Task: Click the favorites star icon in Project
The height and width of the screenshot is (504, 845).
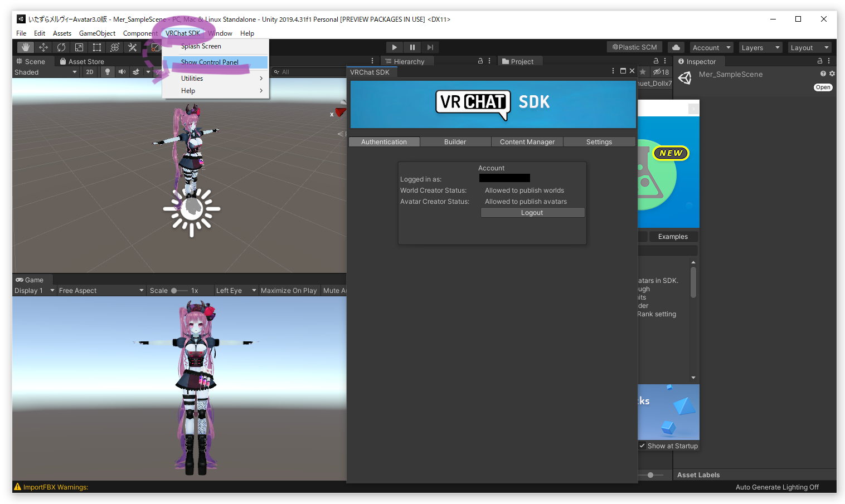Action: [x=643, y=72]
